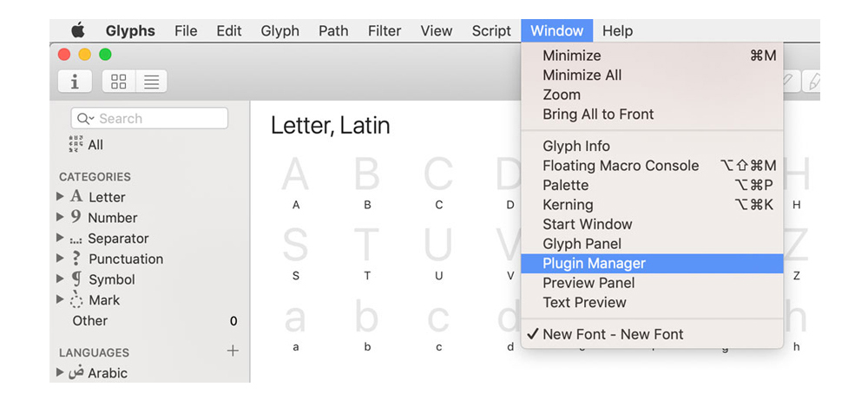Image resolution: width=868 pixels, height=400 pixels.
Task: Select the glyph cell T
Action: [367, 253]
